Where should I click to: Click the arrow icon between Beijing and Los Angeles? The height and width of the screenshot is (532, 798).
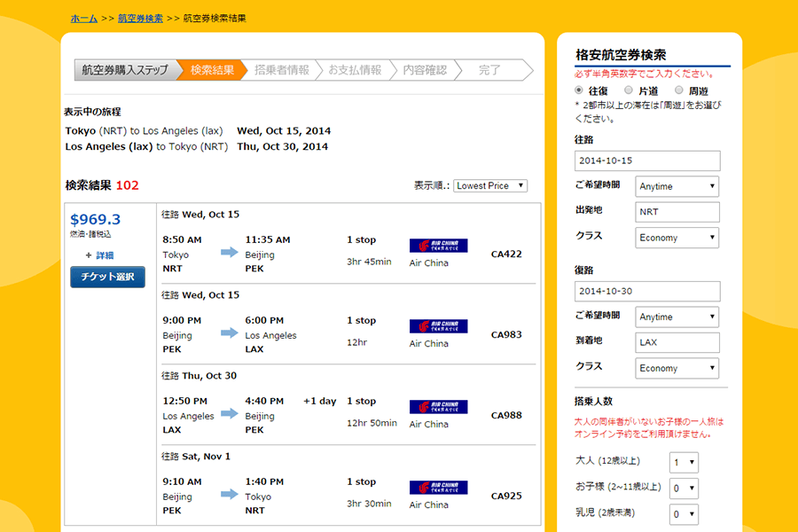coord(229,333)
